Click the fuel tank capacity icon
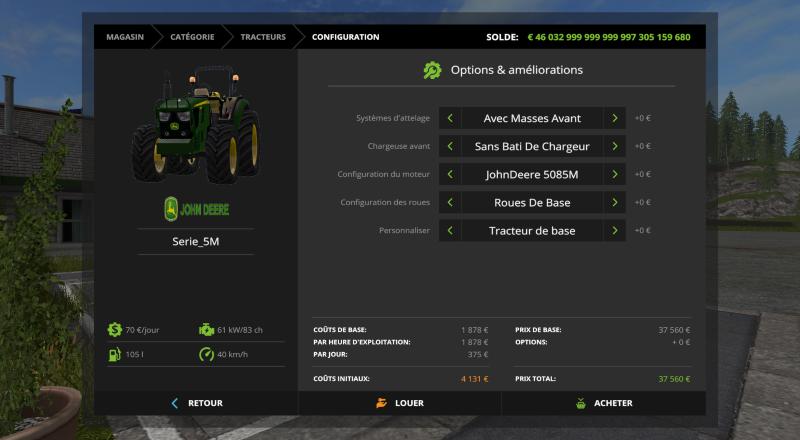The image size is (800, 440). click(115, 354)
